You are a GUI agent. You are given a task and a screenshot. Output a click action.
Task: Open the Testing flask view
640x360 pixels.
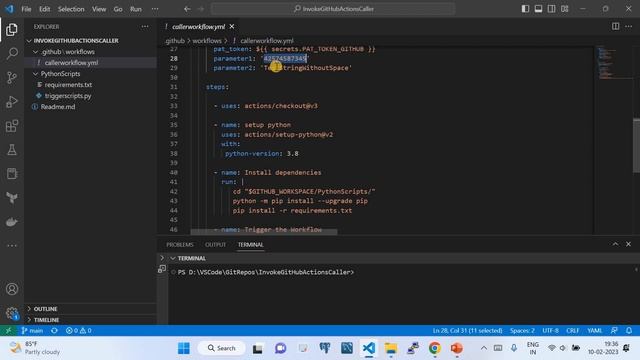[x=12, y=150]
